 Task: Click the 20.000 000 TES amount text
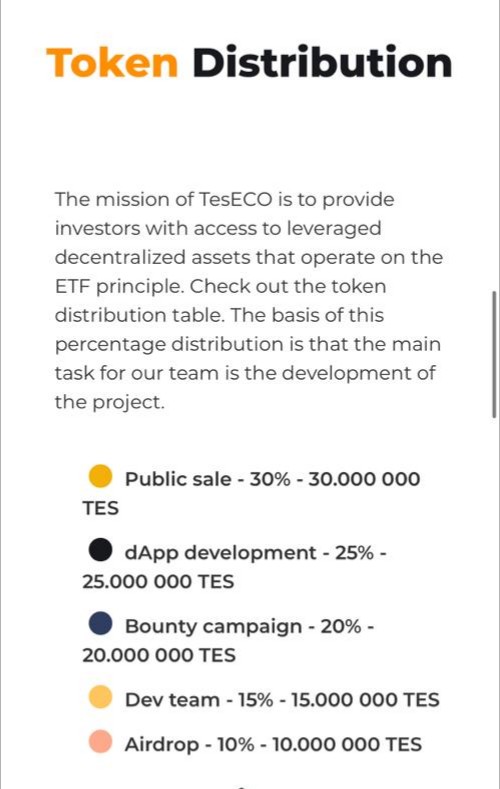[x=158, y=655]
